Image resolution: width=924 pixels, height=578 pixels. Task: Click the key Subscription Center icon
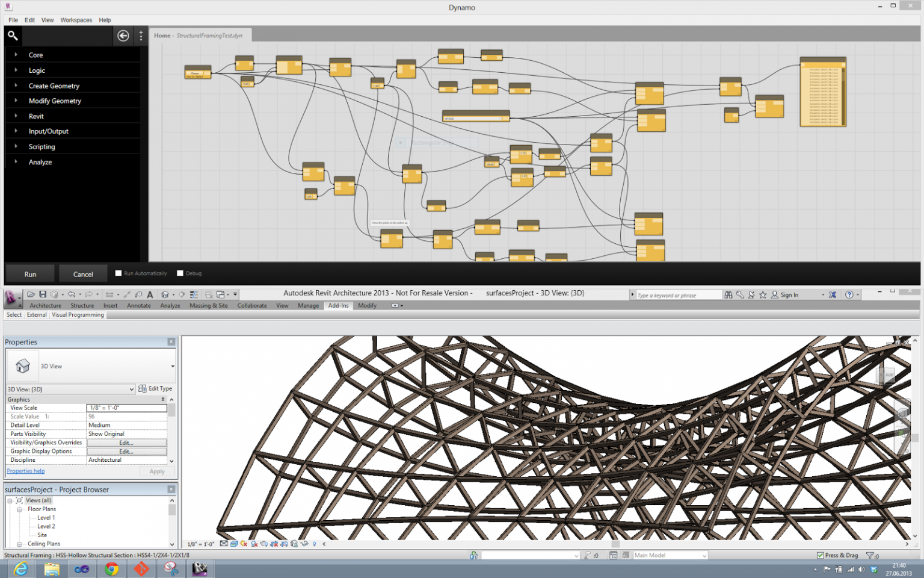tap(740, 294)
